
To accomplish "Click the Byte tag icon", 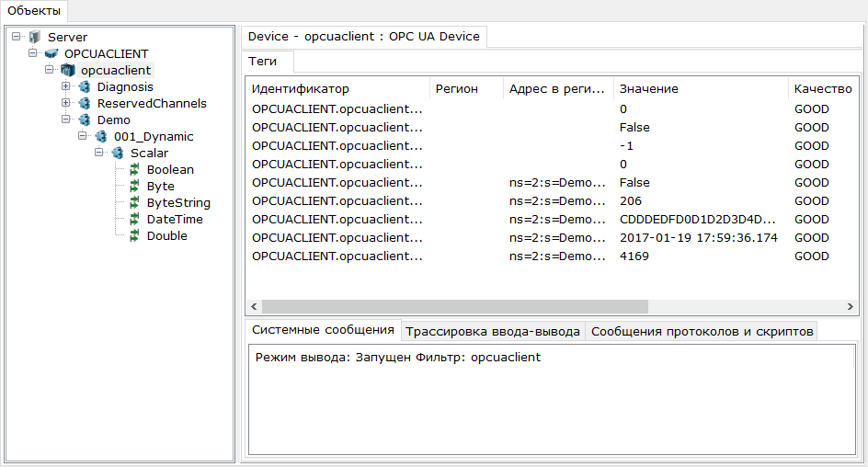I will [x=134, y=187].
